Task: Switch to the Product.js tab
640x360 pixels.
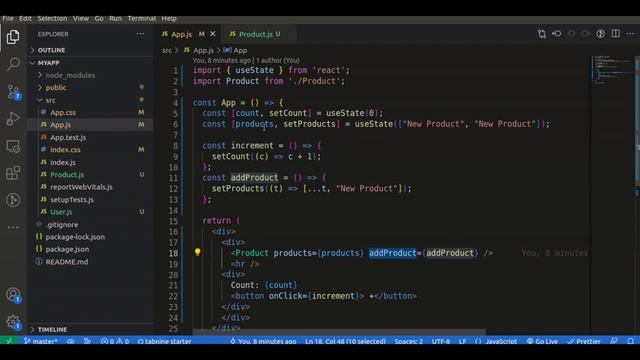Action: (x=256, y=34)
